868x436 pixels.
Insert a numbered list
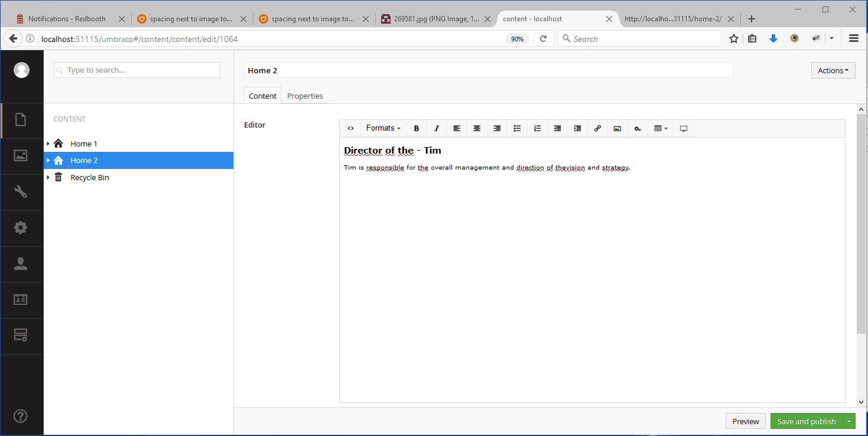537,128
